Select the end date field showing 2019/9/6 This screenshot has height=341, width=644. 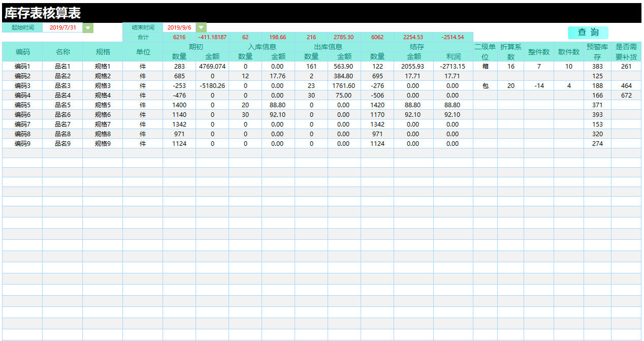pyautogui.click(x=179, y=27)
